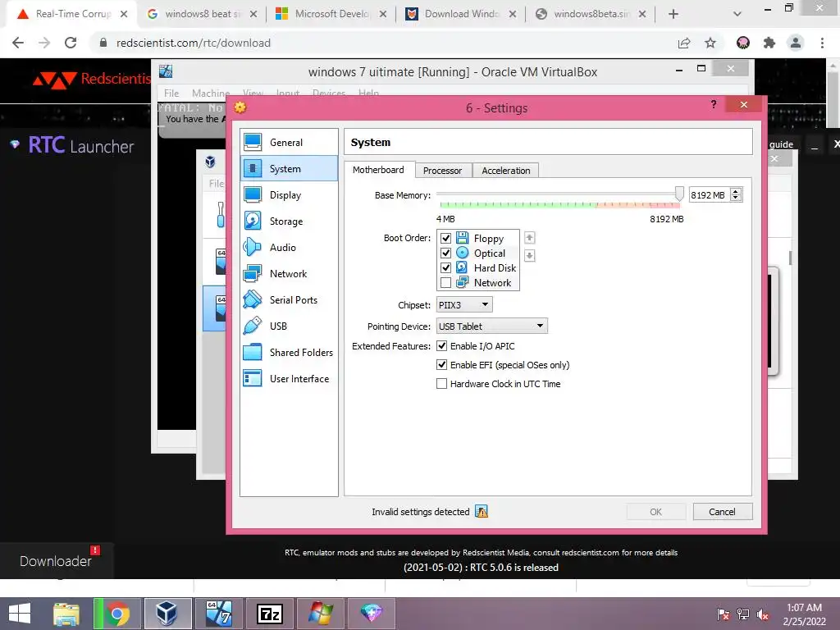Click the taskbar clock
The image size is (840, 630).
pos(804,614)
